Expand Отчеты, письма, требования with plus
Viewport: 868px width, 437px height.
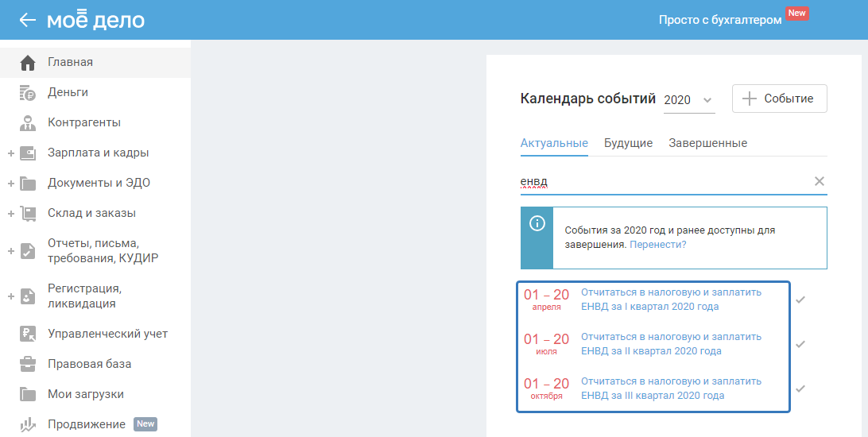pos(10,251)
